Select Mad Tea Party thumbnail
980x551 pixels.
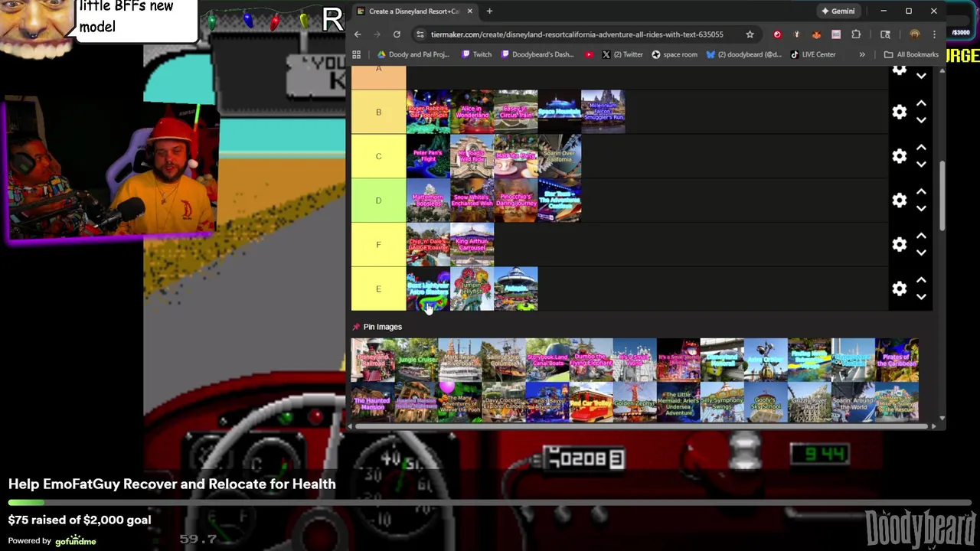click(515, 156)
